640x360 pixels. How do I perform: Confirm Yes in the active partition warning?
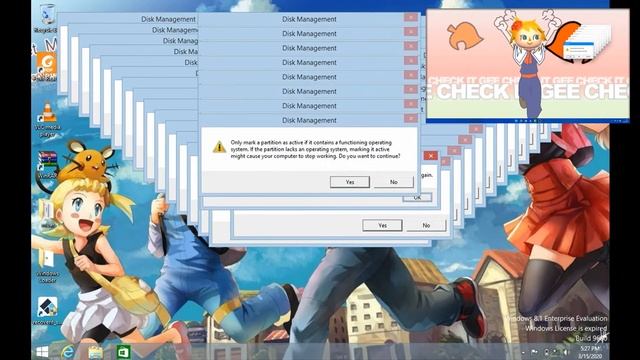coord(350,182)
